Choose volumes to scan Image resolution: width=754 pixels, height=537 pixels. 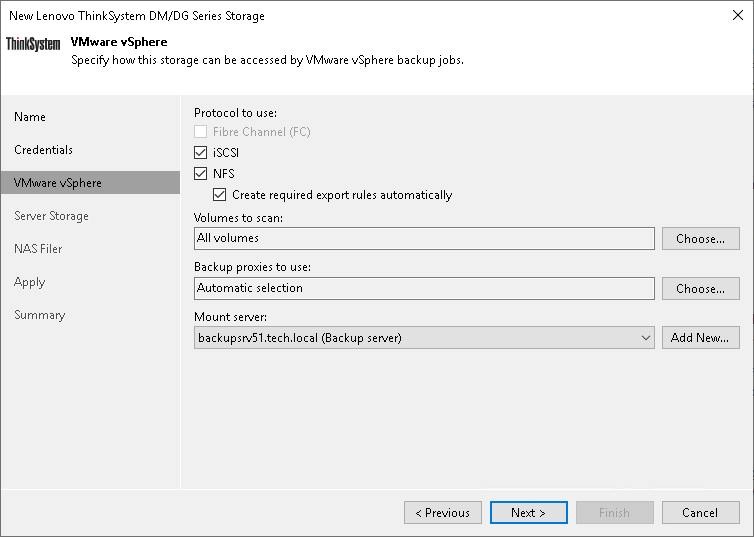(x=701, y=238)
